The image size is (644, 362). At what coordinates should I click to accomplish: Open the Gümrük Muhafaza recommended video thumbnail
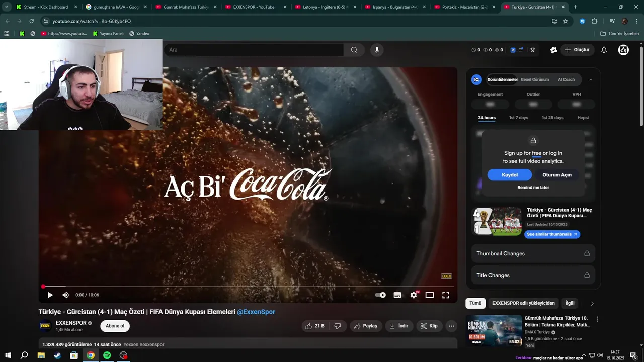[494, 330]
